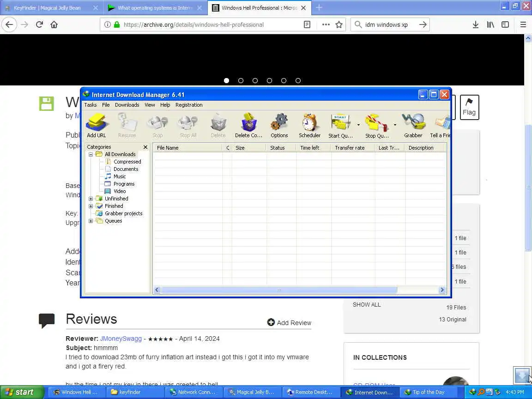Switch to the keyfinder taskbar window

tap(135, 392)
